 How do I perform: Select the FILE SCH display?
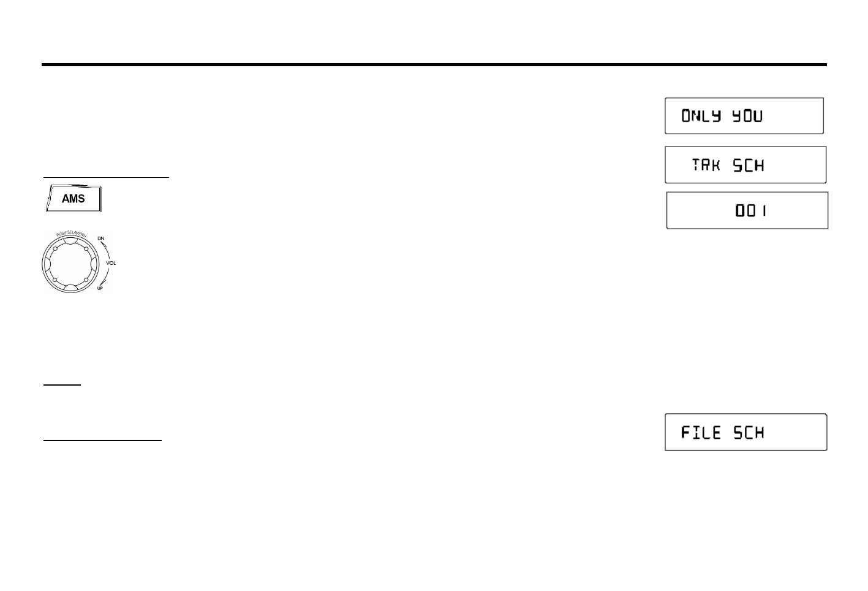(745, 433)
